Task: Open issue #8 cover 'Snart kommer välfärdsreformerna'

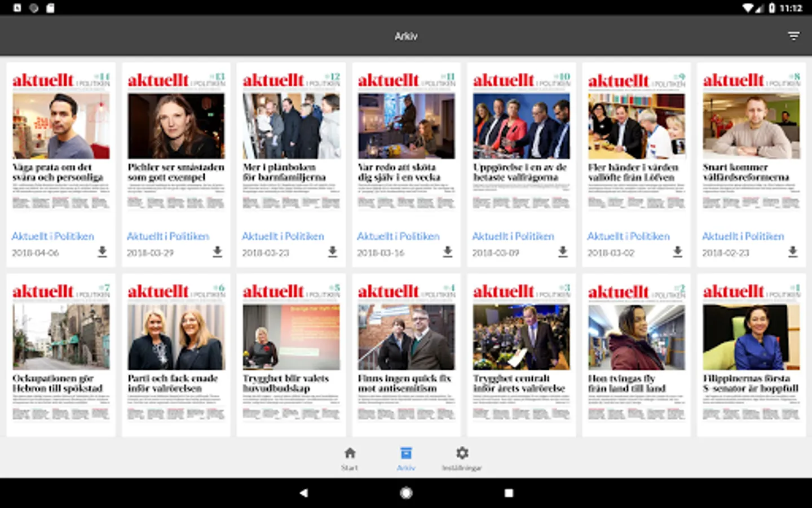Action: coord(751,141)
